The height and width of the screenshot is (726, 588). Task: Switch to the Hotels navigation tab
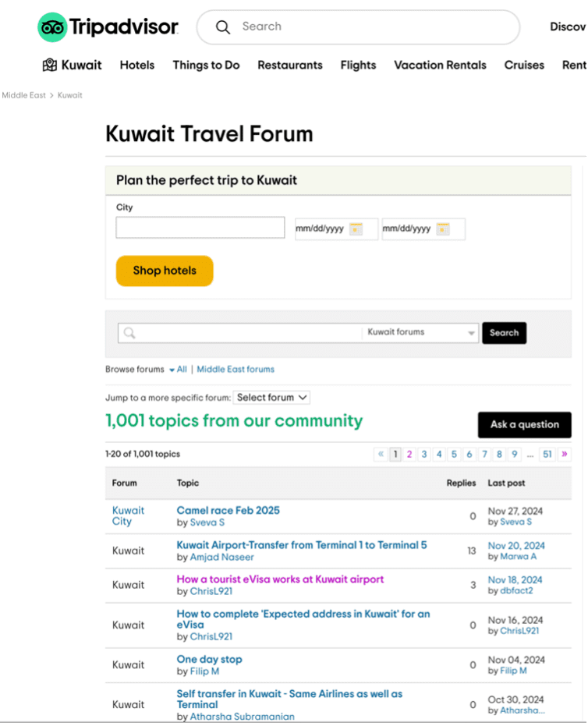[x=136, y=65]
